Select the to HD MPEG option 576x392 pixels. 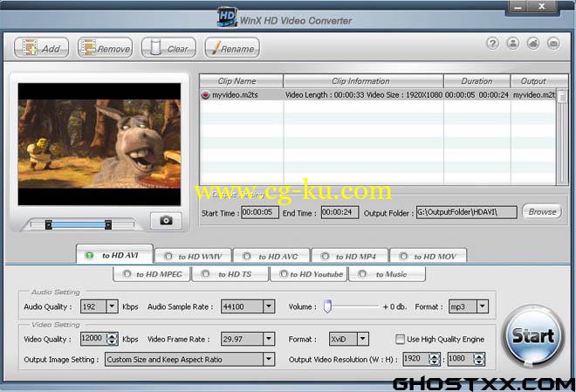[x=152, y=274]
